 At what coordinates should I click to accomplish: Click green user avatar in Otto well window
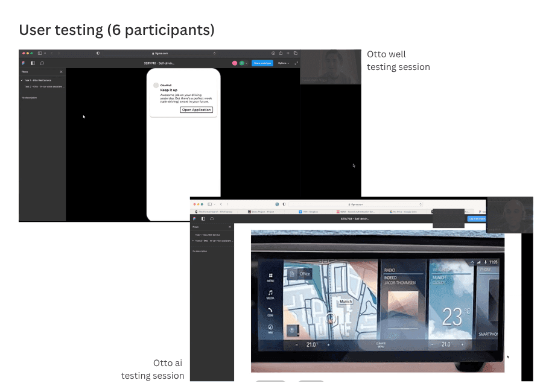point(242,63)
